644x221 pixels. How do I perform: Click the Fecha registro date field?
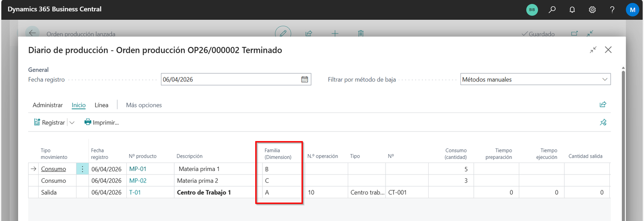pyautogui.click(x=230, y=79)
